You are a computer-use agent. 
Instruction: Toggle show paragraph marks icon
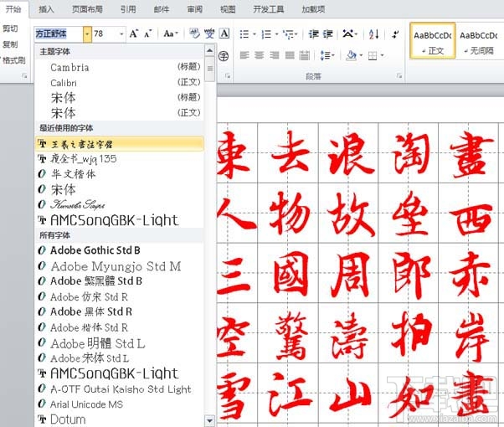click(x=395, y=33)
